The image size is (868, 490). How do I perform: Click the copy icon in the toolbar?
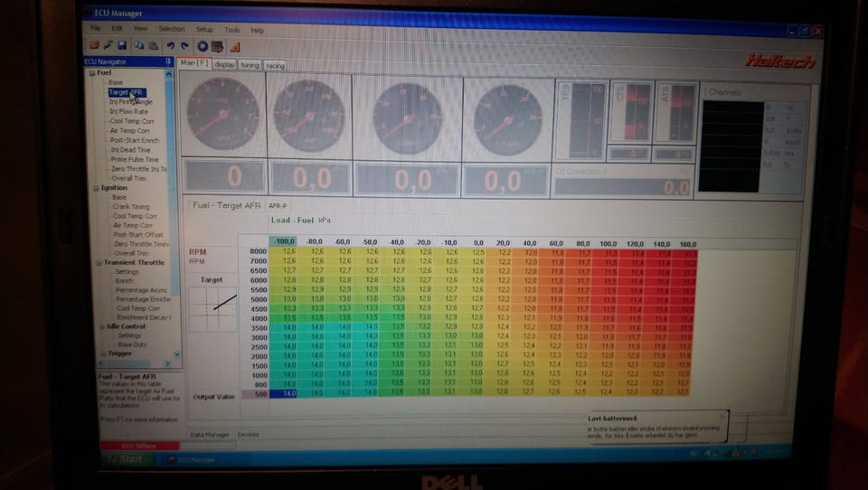(x=139, y=46)
